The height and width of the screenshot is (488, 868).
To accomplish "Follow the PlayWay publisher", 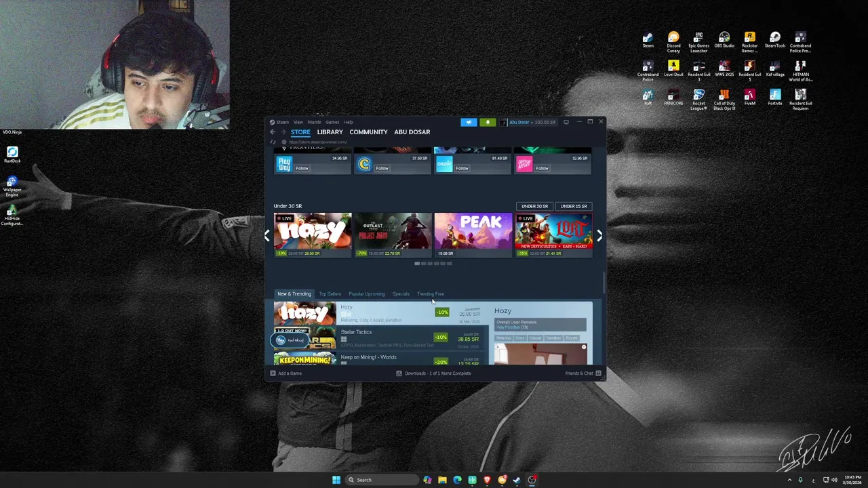I will coord(302,168).
